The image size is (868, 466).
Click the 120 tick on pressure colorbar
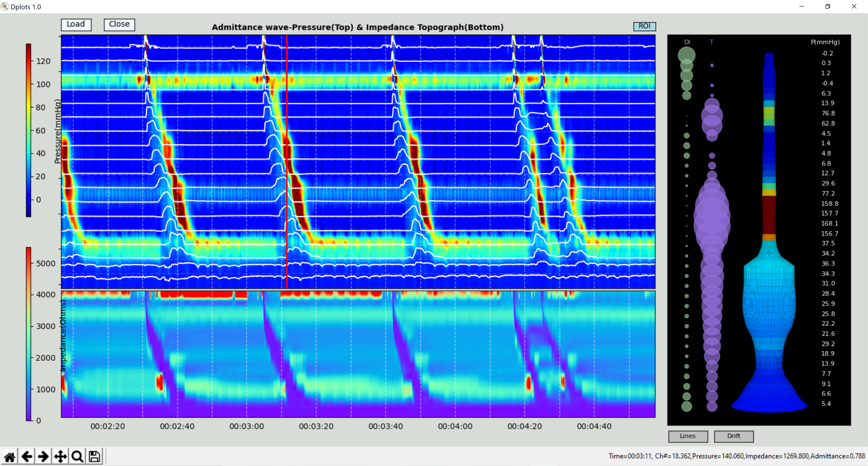click(x=43, y=61)
